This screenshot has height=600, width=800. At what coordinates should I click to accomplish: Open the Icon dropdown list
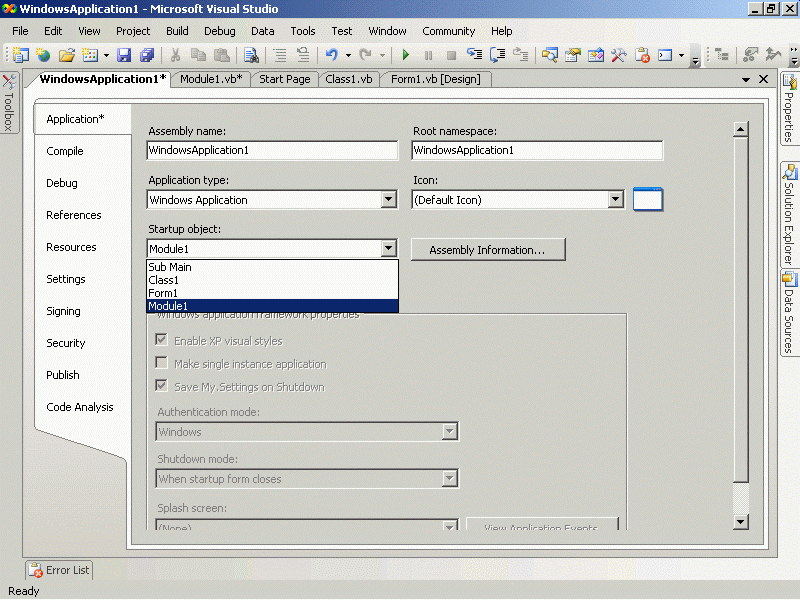click(x=616, y=200)
